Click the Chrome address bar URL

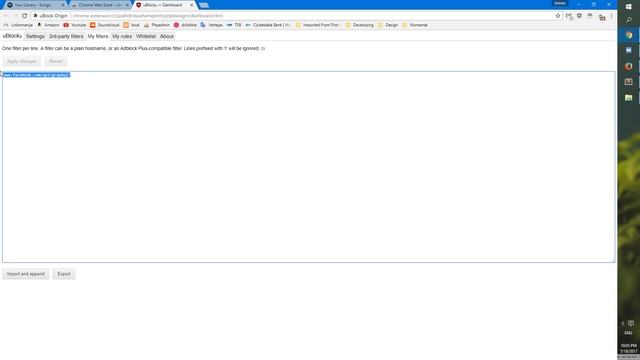(x=148, y=16)
